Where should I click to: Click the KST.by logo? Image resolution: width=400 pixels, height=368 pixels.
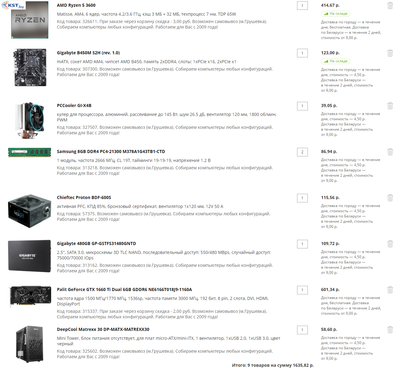coord(13,5)
